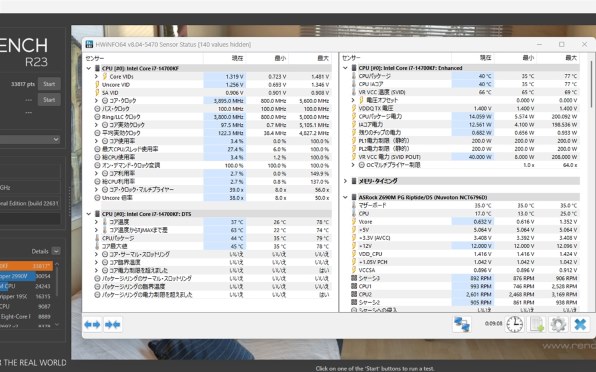Click the shrink-columns inward arrows icon

tap(113, 325)
